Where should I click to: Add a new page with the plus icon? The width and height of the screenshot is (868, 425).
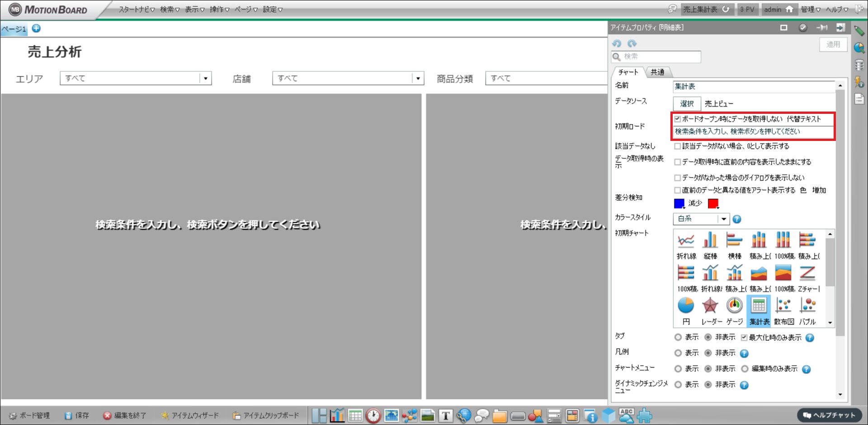coord(36,28)
